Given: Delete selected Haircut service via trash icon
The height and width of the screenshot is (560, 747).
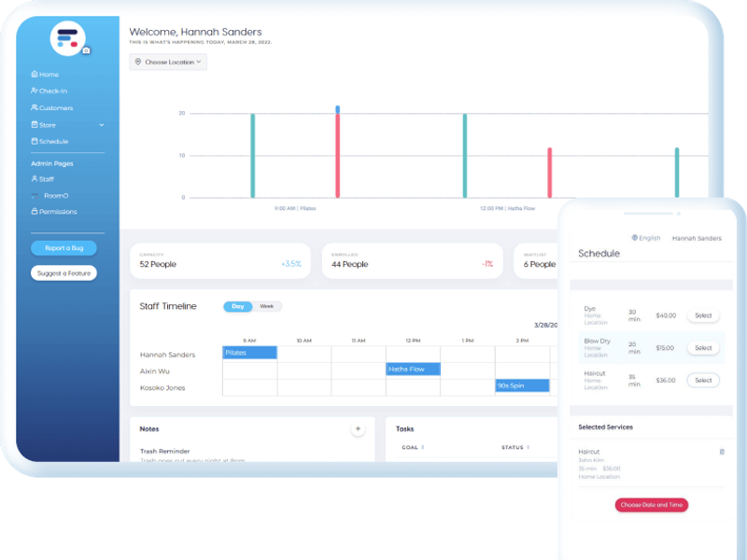Looking at the screenshot, I should click(722, 452).
